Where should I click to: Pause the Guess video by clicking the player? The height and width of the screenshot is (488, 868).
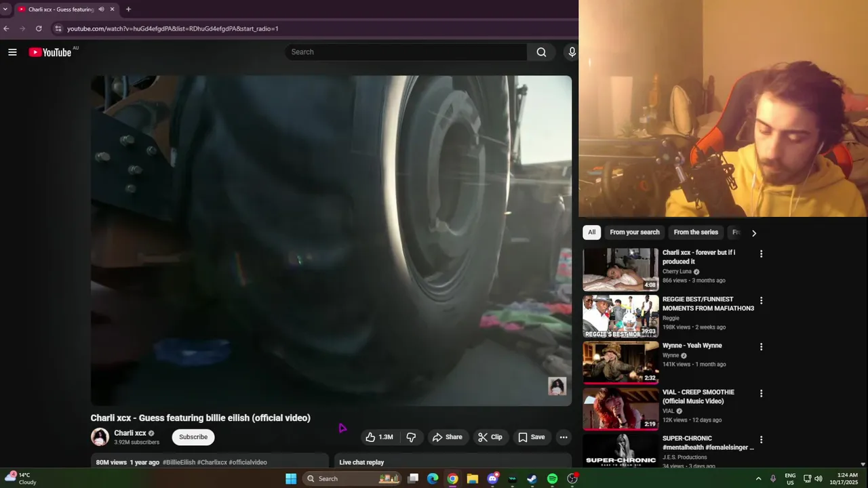pos(331,240)
